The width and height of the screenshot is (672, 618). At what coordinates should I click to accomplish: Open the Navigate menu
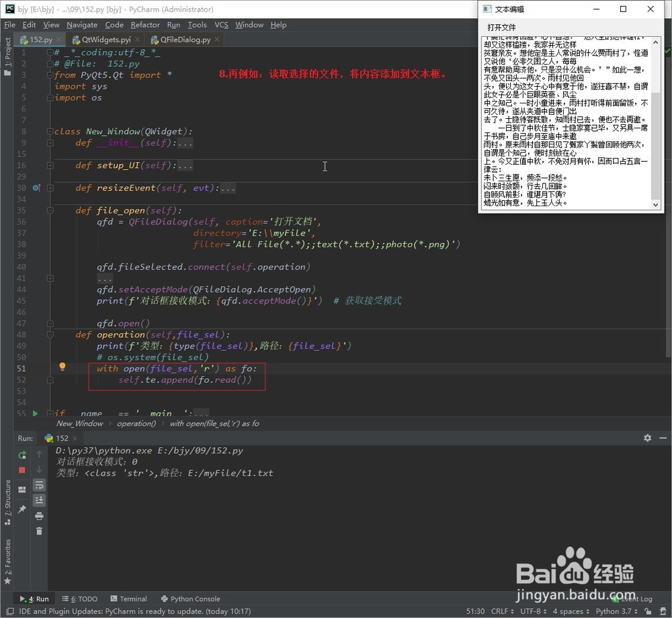tap(82, 25)
